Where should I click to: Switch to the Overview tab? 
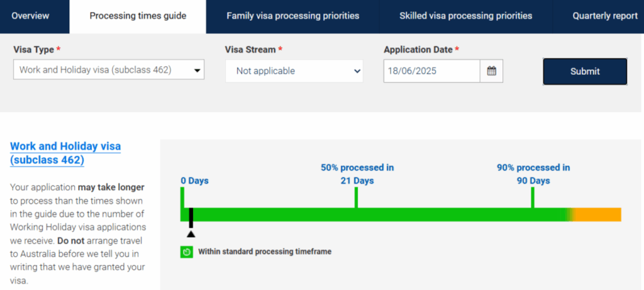click(30, 16)
